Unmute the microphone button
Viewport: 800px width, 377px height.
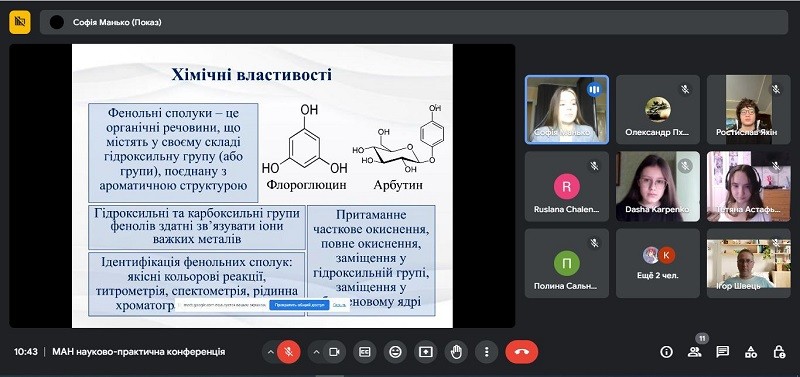point(289,352)
